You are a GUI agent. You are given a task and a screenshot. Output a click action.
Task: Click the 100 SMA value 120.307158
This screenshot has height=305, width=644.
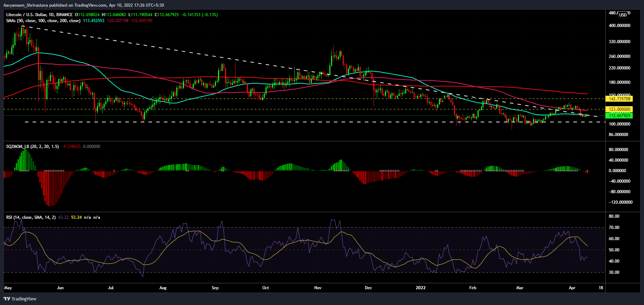[118, 21]
